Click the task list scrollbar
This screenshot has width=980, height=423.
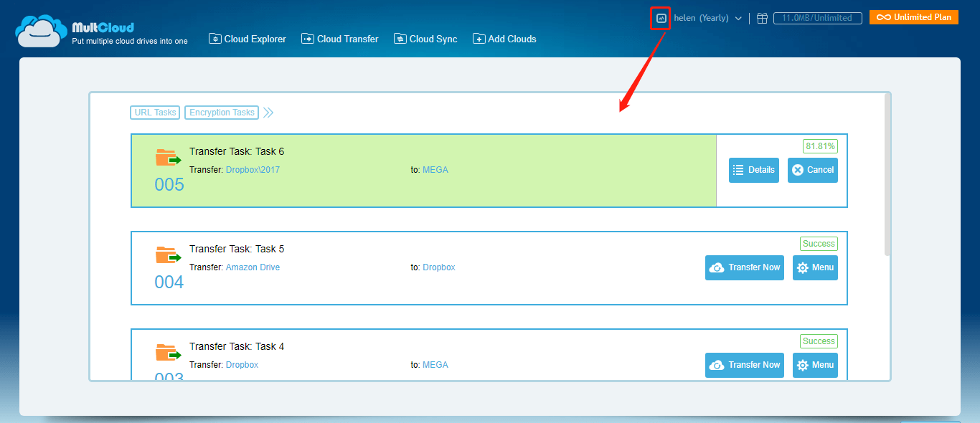(x=887, y=174)
